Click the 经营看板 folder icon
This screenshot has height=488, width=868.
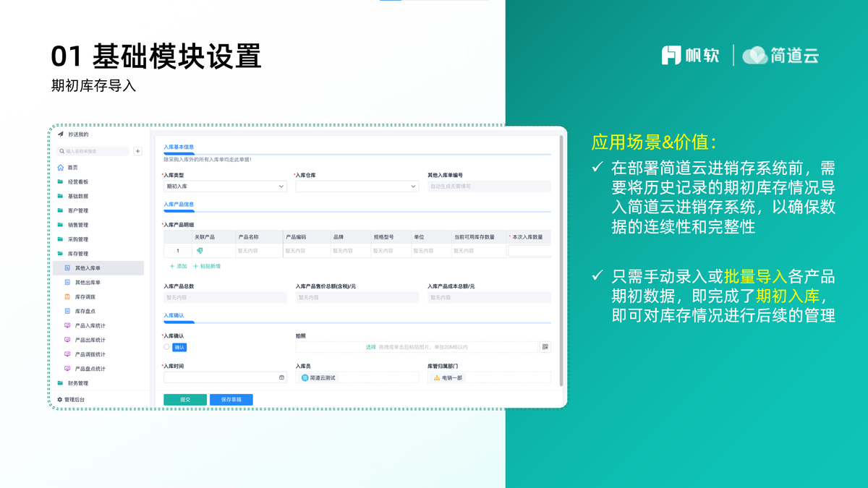coord(61,181)
